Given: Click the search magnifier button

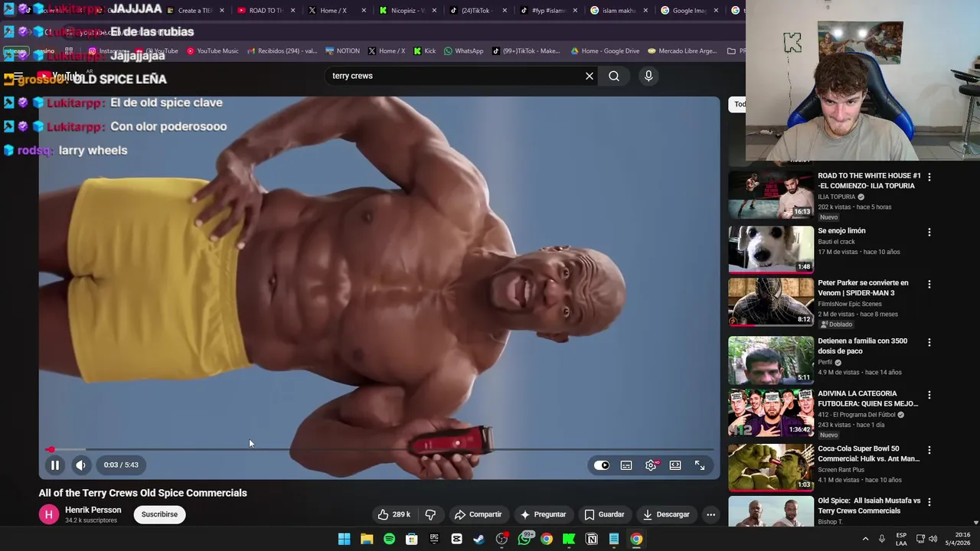Looking at the screenshot, I should pos(614,76).
